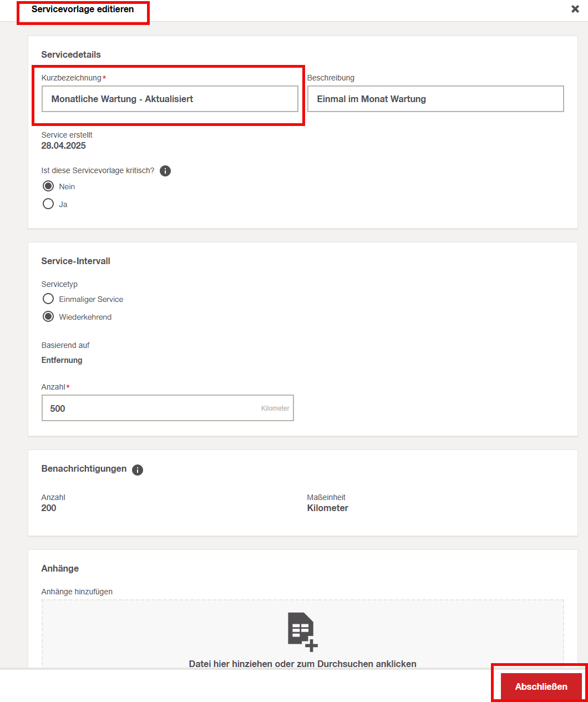Click the Abschließen button
Image resolution: width=588 pixels, height=702 pixels.
(x=541, y=686)
